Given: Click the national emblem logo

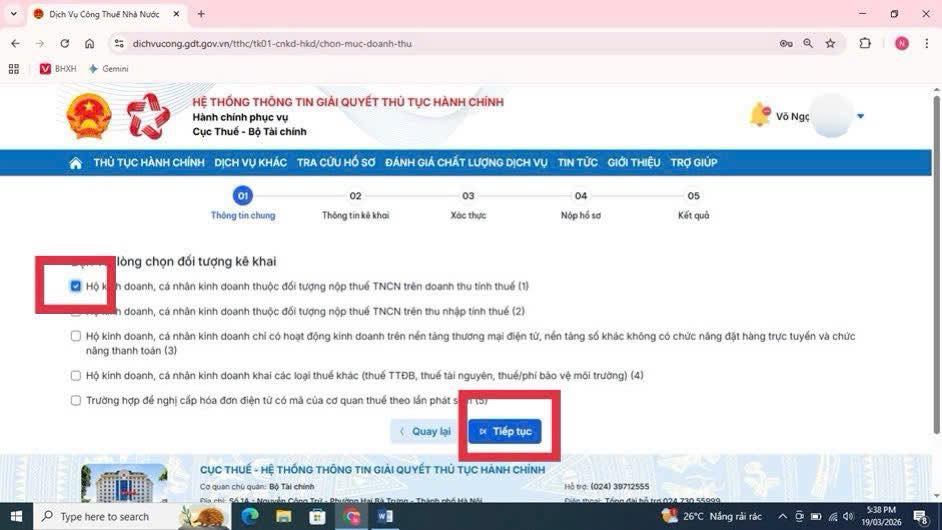Looking at the screenshot, I should click(89, 117).
